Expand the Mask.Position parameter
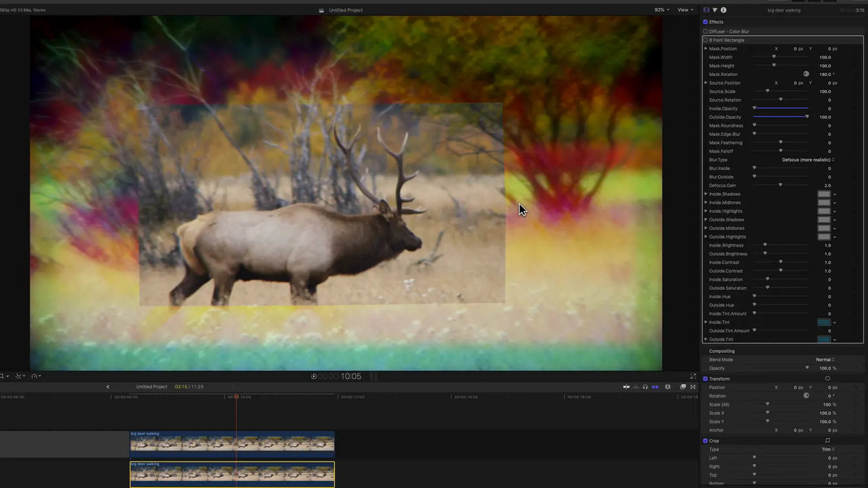 (706, 48)
